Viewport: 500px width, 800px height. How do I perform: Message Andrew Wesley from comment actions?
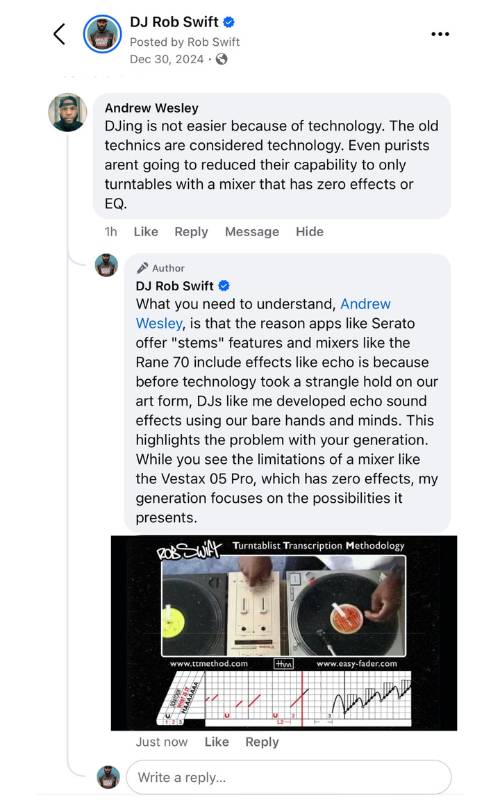pyautogui.click(x=252, y=232)
